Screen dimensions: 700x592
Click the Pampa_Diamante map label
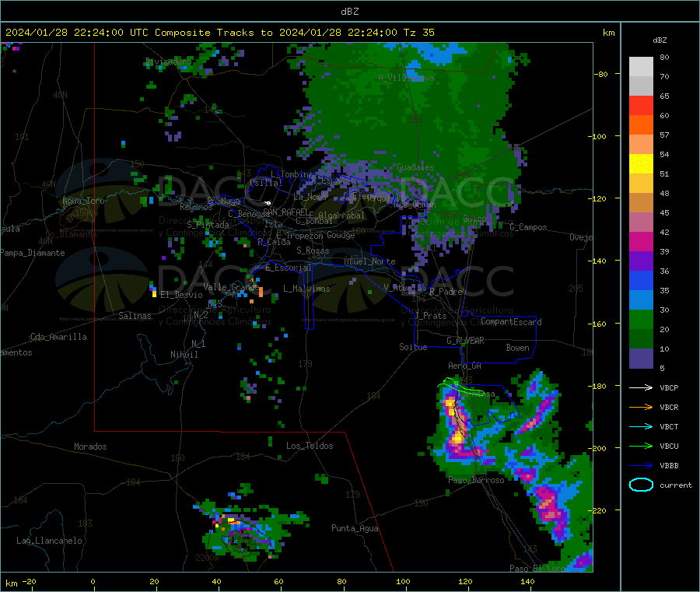(33, 253)
